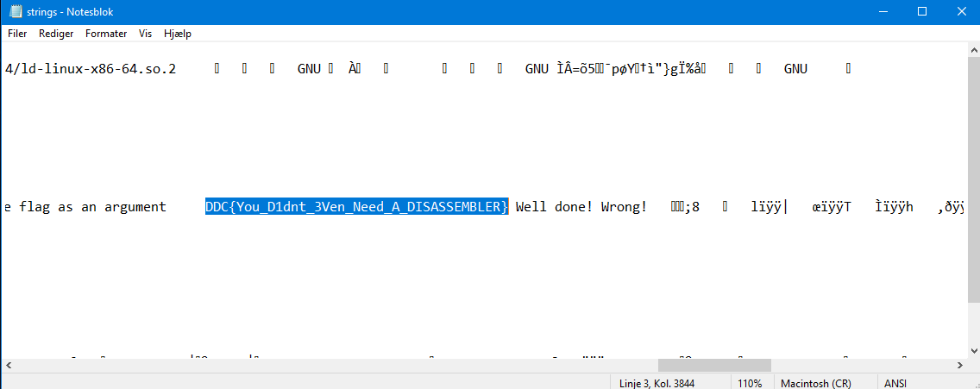Click the horizontal scrollbar right arrow
The width and height of the screenshot is (980, 389).
[960, 365]
